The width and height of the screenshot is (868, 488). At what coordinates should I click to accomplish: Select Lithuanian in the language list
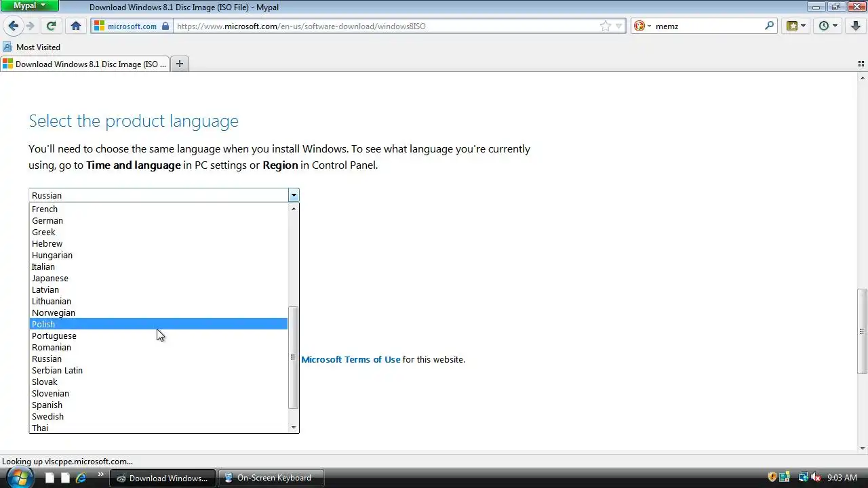(159, 301)
